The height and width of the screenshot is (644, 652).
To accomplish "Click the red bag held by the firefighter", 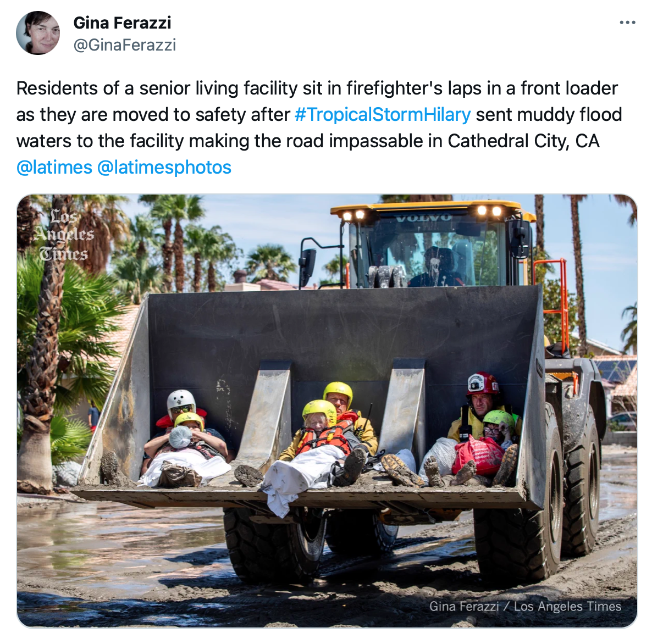I will pos(478,455).
